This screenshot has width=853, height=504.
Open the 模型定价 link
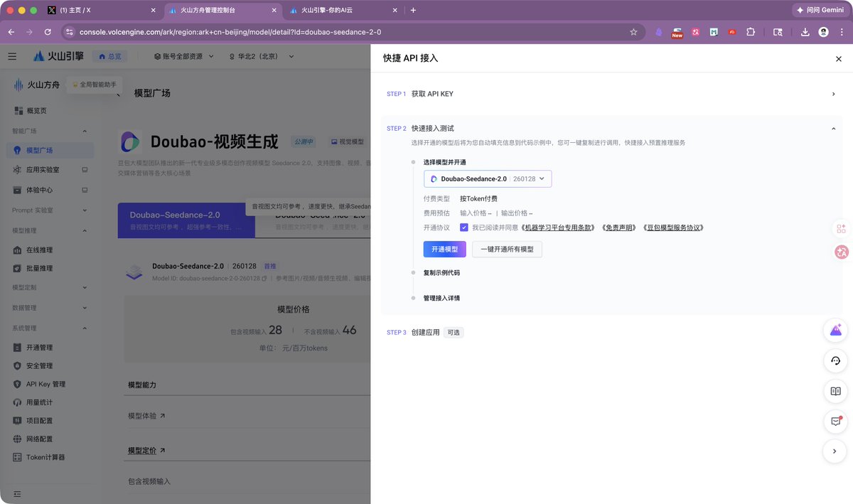(x=146, y=451)
